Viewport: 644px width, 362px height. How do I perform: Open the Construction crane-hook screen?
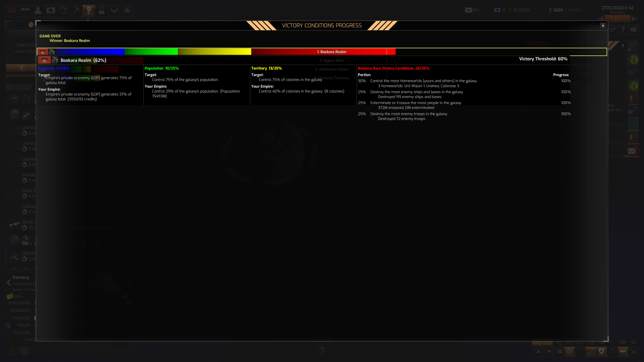pos(89,10)
